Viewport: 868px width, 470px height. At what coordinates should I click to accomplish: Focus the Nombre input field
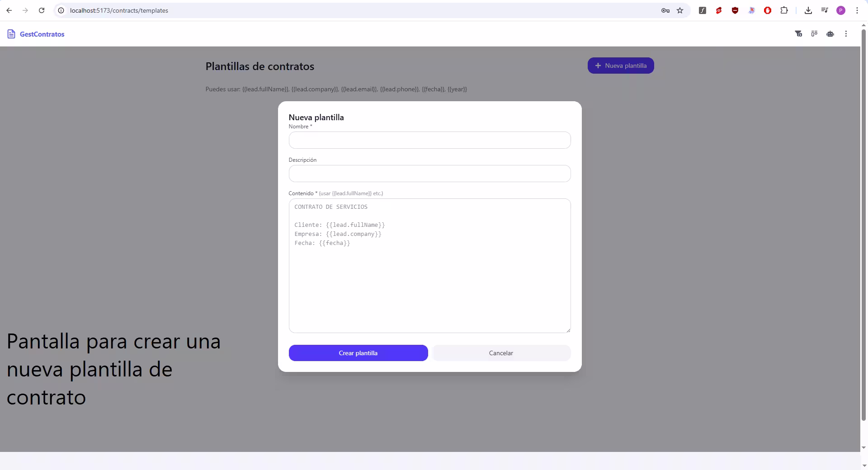click(x=429, y=140)
